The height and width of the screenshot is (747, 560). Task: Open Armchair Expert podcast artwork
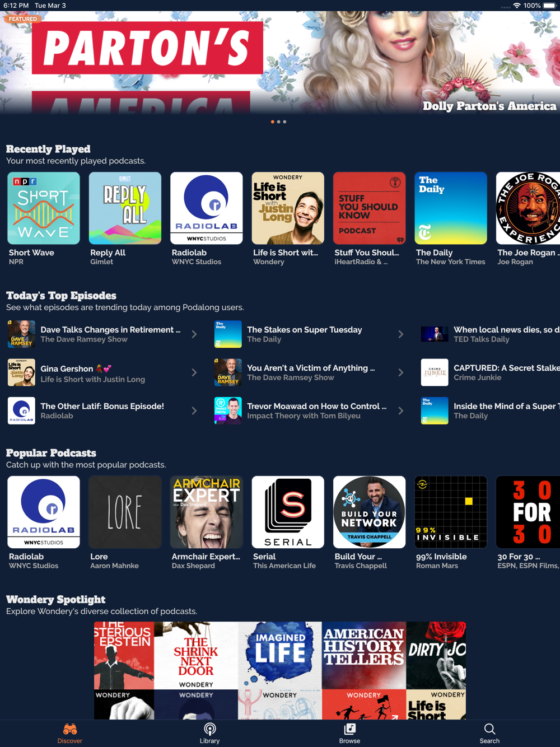(x=207, y=512)
